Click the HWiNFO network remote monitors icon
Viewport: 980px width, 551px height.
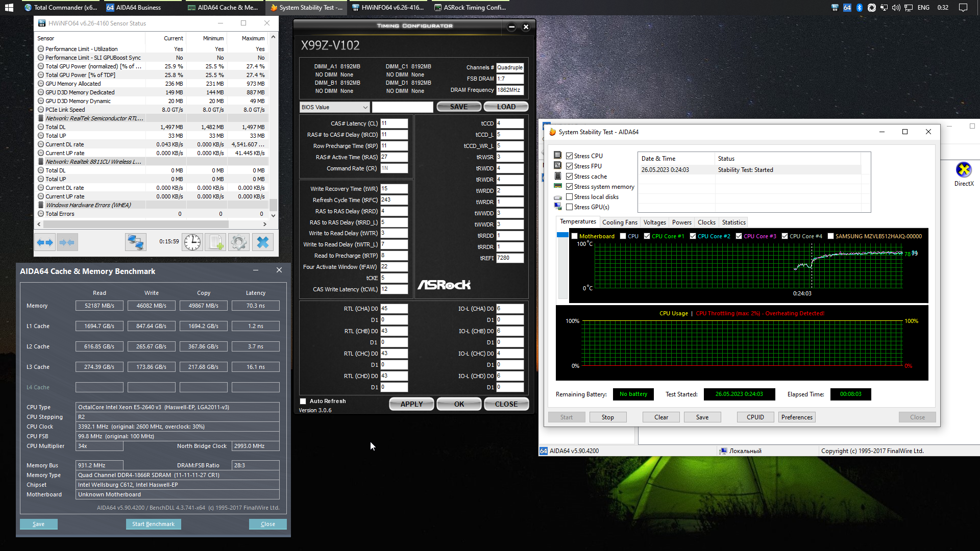coord(136,242)
